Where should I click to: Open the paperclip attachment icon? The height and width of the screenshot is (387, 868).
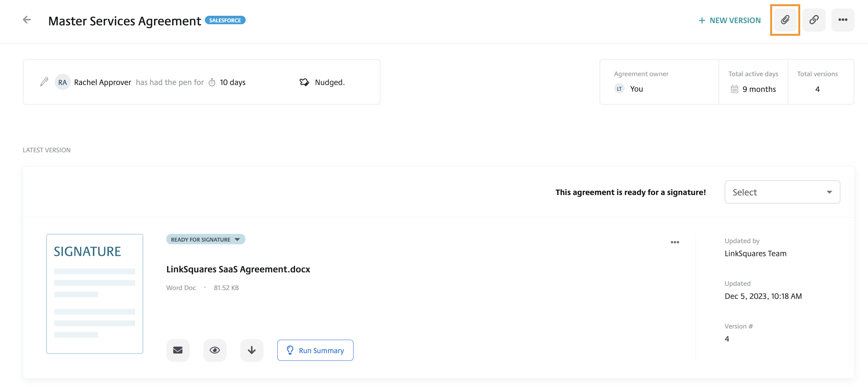(784, 20)
